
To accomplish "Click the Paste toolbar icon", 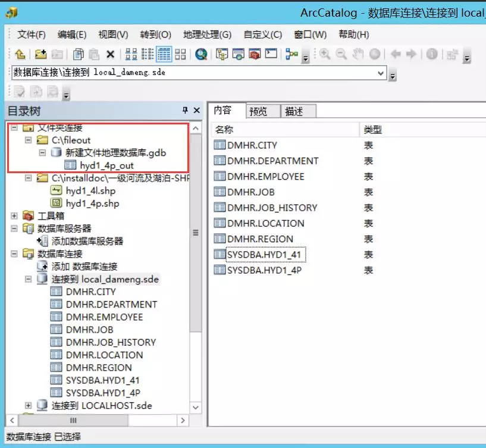I will pos(94,54).
